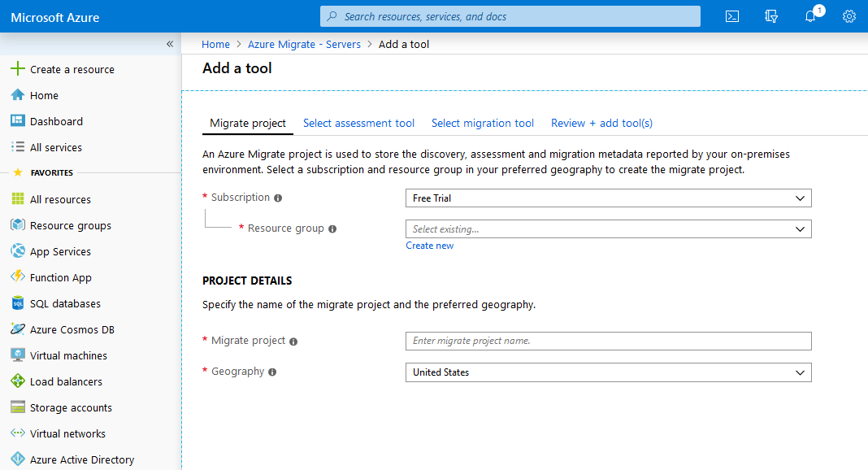This screenshot has width=868, height=470.
Task: Open the Subscription dropdown showing Free Trial
Action: pyautogui.click(x=608, y=198)
